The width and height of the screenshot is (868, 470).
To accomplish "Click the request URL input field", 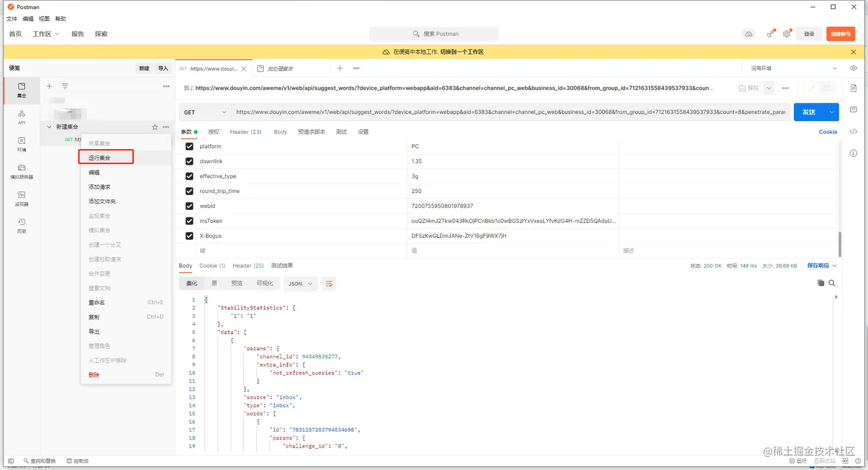I will tap(510, 112).
